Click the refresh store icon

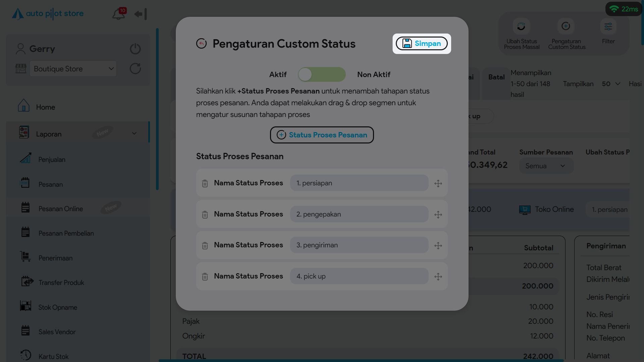(x=135, y=69)
